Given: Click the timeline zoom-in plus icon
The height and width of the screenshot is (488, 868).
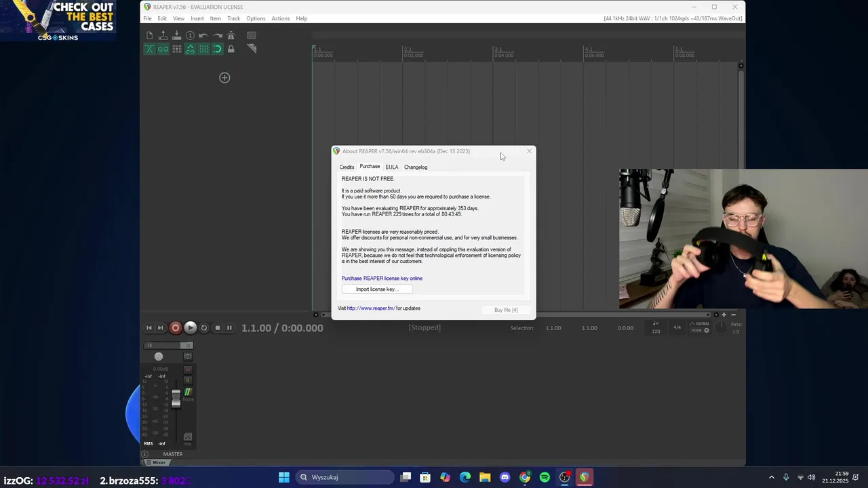Looking at the screenshot, I should point(724,314).
